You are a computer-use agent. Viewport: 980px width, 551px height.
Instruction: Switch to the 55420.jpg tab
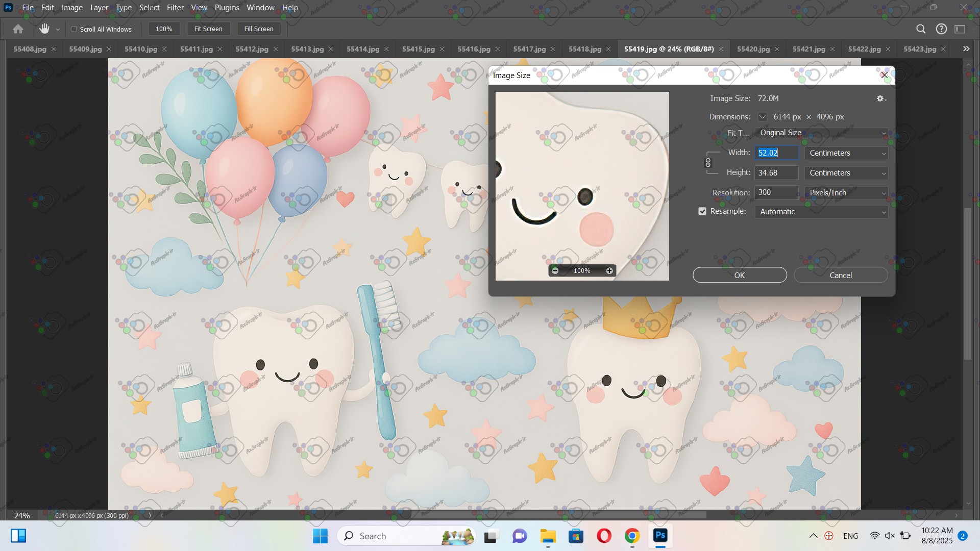753,49
